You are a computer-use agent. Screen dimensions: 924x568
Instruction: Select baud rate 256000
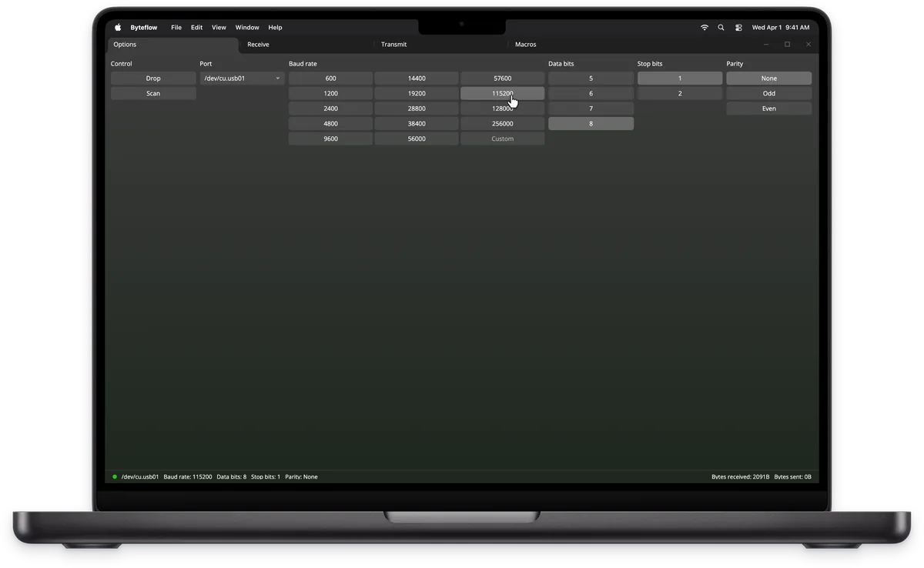[503, 124]
